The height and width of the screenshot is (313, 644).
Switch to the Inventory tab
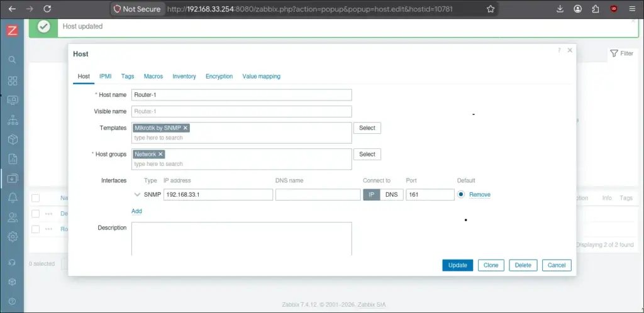(x=184, y=76)
